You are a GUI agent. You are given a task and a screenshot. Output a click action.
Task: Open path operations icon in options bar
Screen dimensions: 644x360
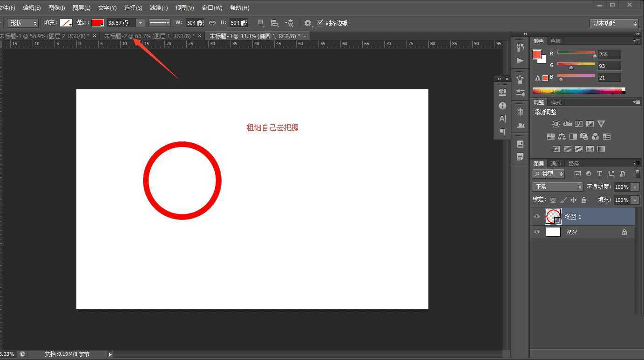[x=261, y=23]
